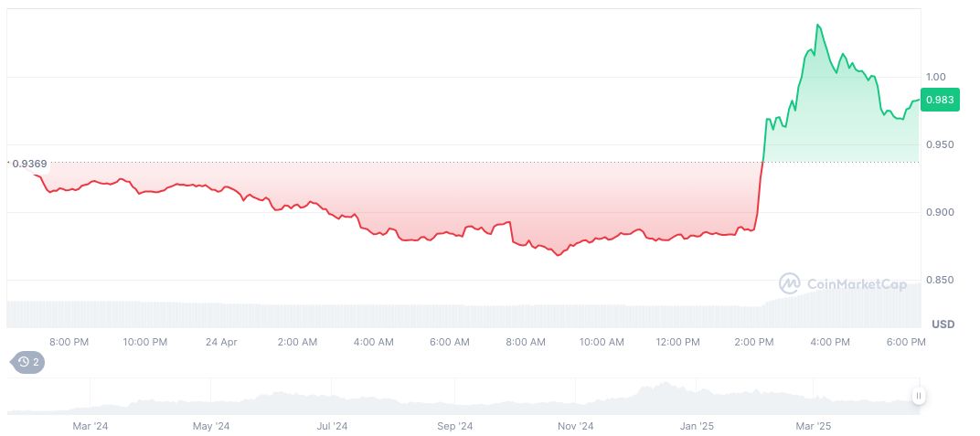Select May '24 on the mini timeline
980x436 pixels.
tap(211, 426)
